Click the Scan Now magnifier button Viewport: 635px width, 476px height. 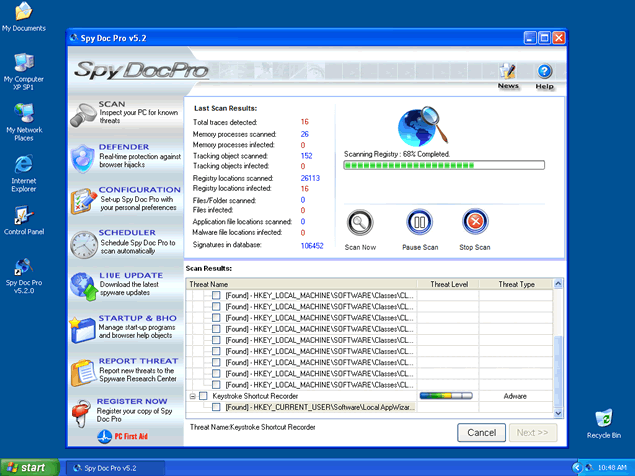pos(363,224)
